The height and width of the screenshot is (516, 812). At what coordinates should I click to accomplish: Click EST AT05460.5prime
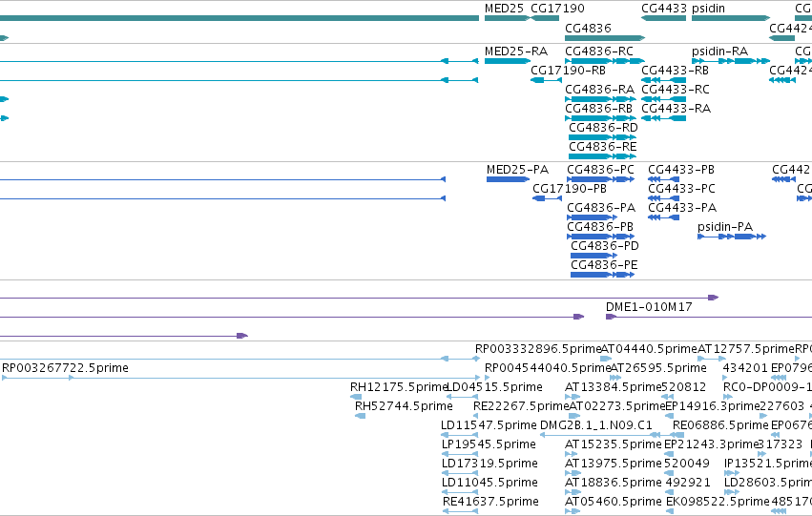pyautogui.click(x=614, y=503)
